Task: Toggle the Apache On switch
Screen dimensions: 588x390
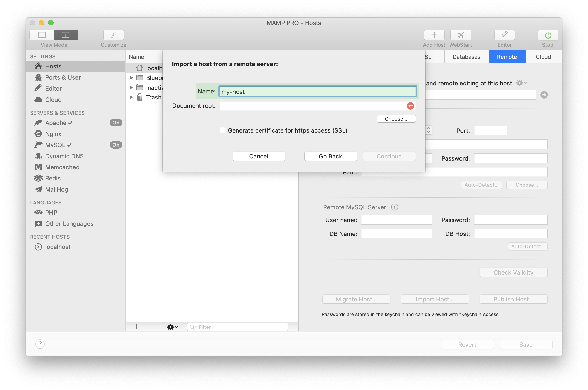Action: [116, 122]
